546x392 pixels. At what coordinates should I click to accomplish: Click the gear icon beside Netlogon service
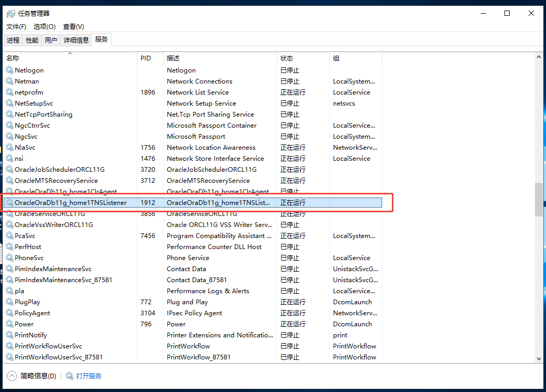(9, 70)
